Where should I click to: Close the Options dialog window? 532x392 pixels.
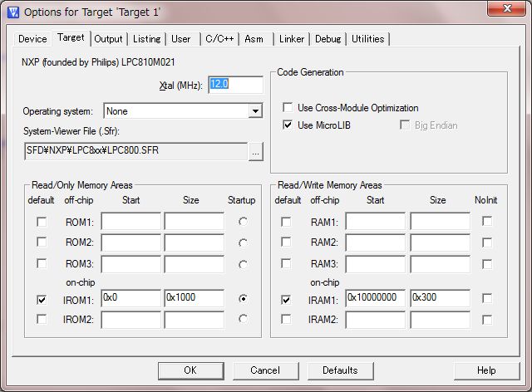tap(504, 10)
